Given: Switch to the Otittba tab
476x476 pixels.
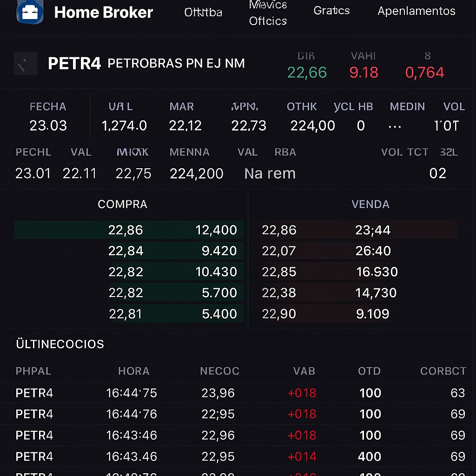Looking at the screenshot, I should [203, 12].
